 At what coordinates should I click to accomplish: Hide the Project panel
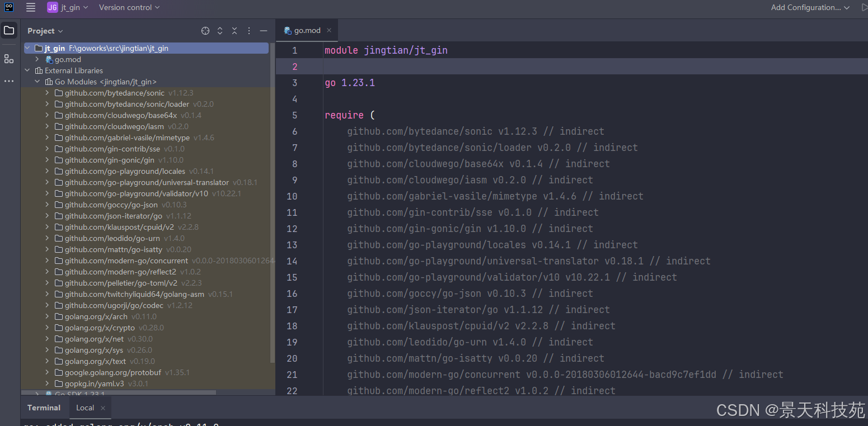pyautogui.click(x=264, y=31)
